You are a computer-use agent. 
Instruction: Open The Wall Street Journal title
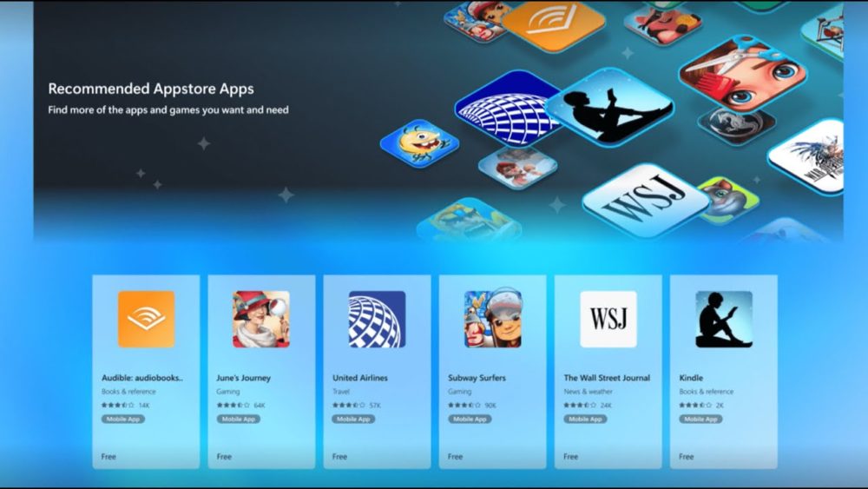click(x=607, y=378)
